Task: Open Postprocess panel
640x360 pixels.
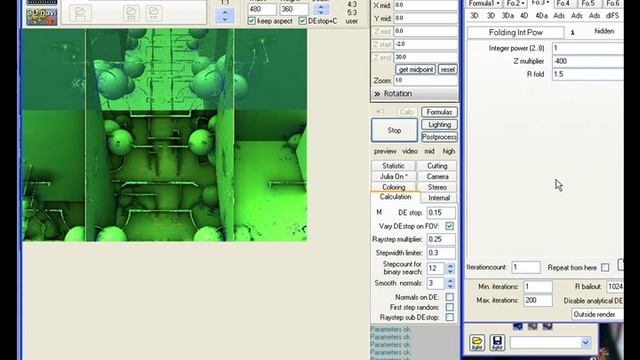Action: (439, 137)
